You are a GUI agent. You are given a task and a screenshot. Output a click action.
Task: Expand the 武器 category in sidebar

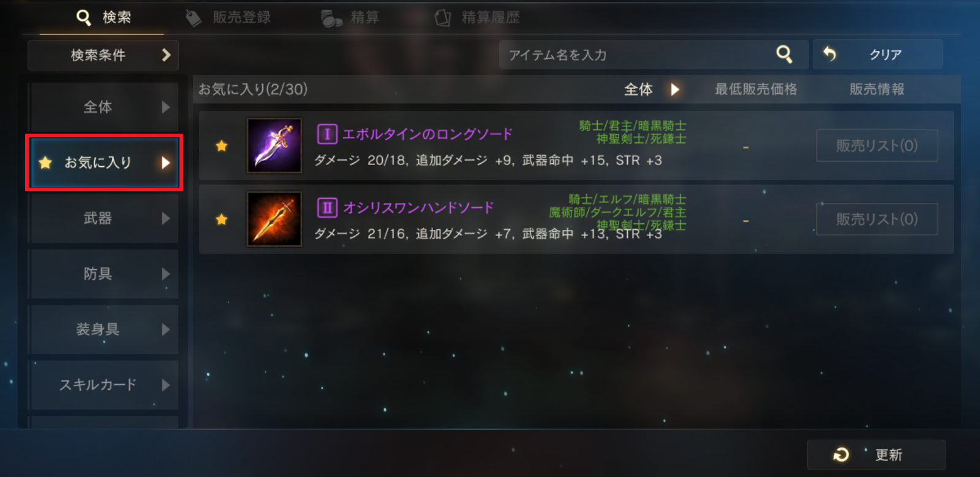[x=104, y=218]
